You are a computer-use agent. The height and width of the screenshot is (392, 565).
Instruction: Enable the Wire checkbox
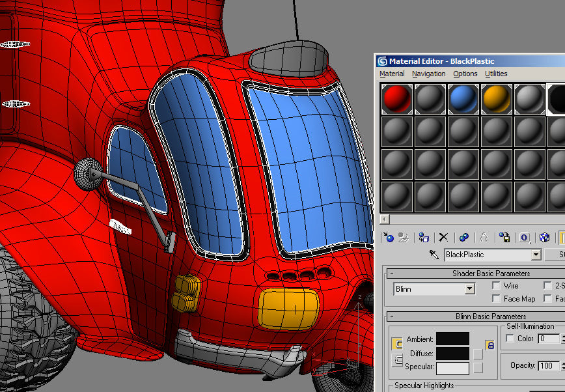(x=496, y=286)
